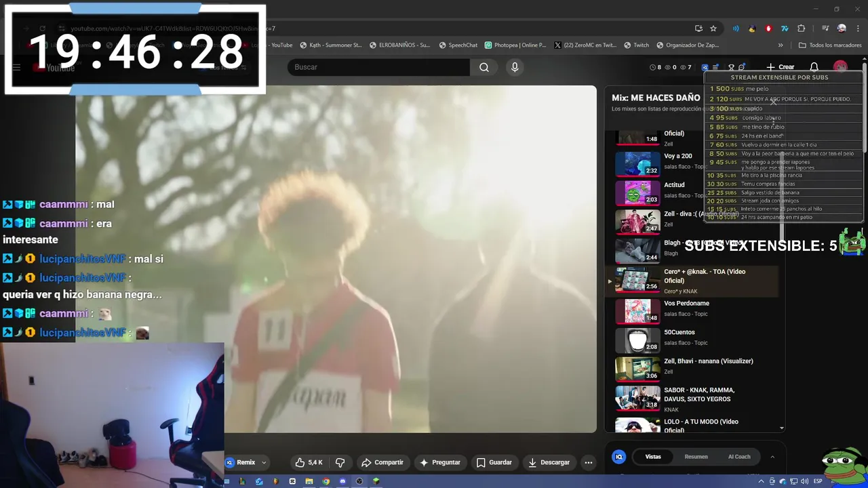Open Chrome media control icon
The width and height of the screenshot is (868, 488).
click(825, 28)
